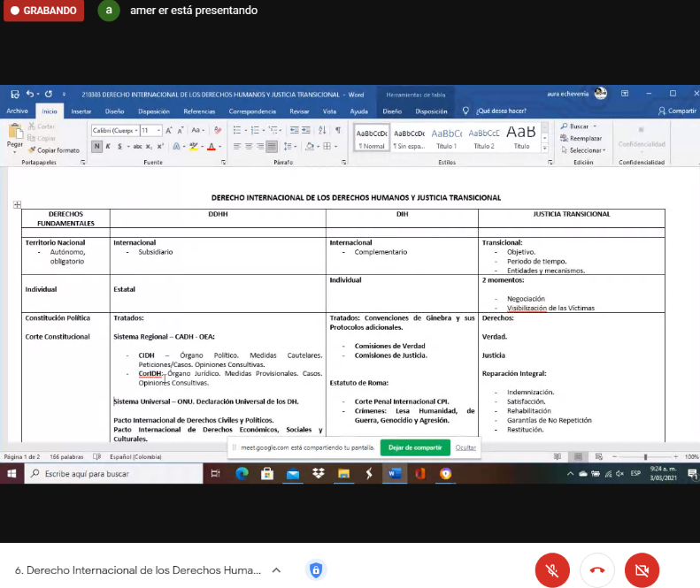Open File Explorer from the taskbar
This screenshot has height=588, width=700.
click(343, 473)
